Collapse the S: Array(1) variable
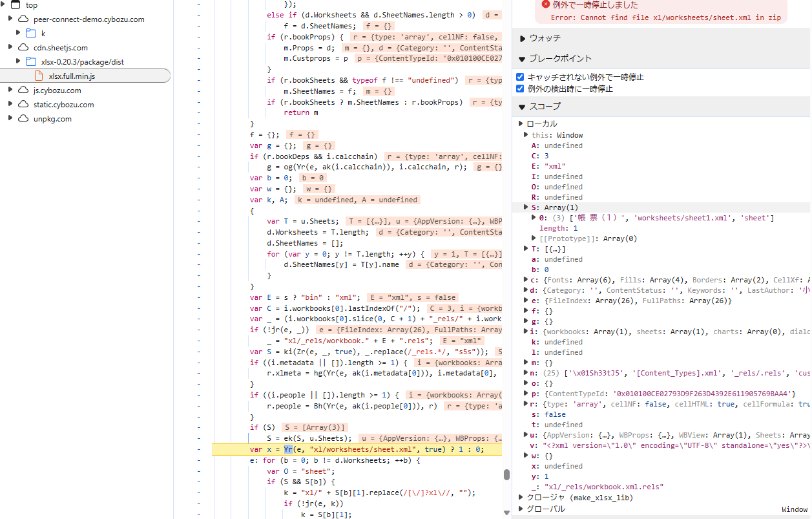812x519 pixels. 526,207
